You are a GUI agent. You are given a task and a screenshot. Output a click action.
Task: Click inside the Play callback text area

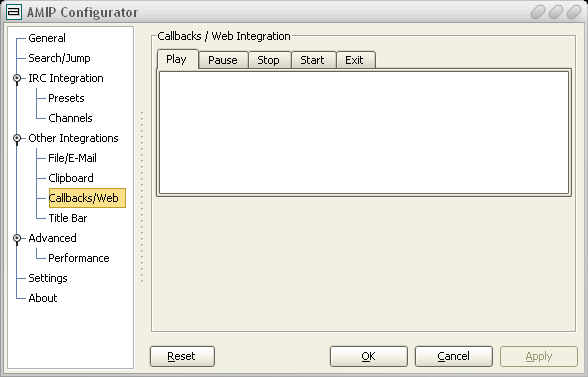pos(364,133)
